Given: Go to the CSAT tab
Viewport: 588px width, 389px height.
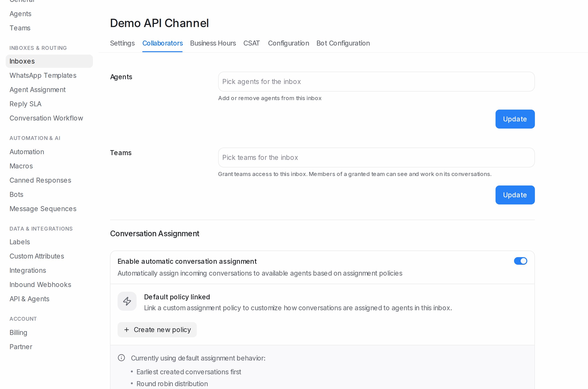Looking at the screenshot, I should click(x=252, y=43).
